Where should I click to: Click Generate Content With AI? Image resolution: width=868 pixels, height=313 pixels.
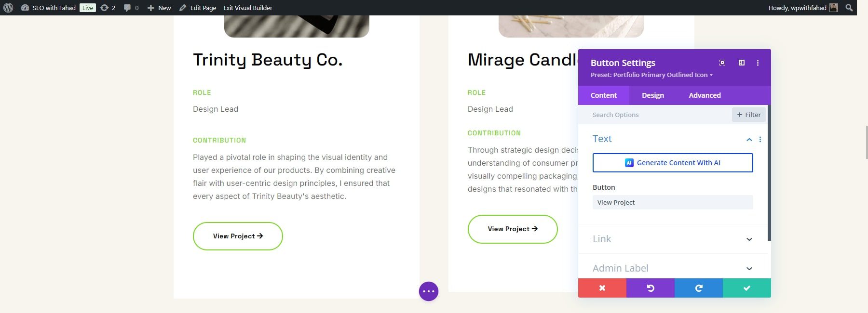(672, 163)
